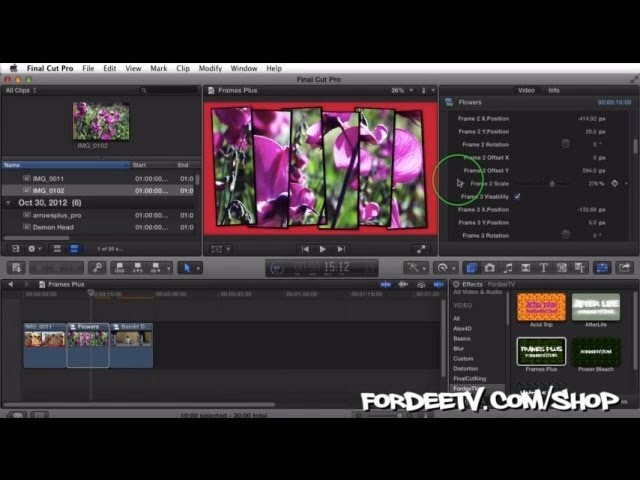Toggle timeline snapping

(x=439, y=284)
